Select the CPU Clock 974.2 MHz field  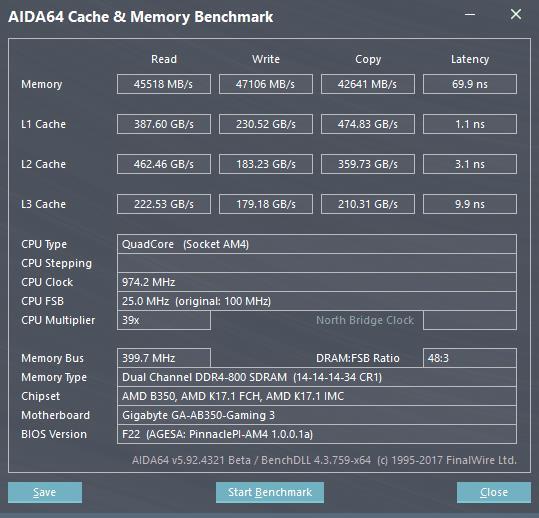(317, 282)
